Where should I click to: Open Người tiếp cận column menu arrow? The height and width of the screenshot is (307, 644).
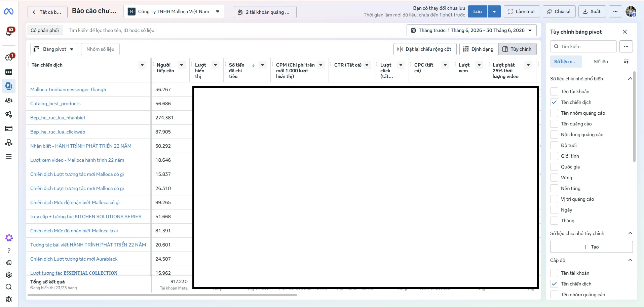pyautogui.click(x=182, y=65)
